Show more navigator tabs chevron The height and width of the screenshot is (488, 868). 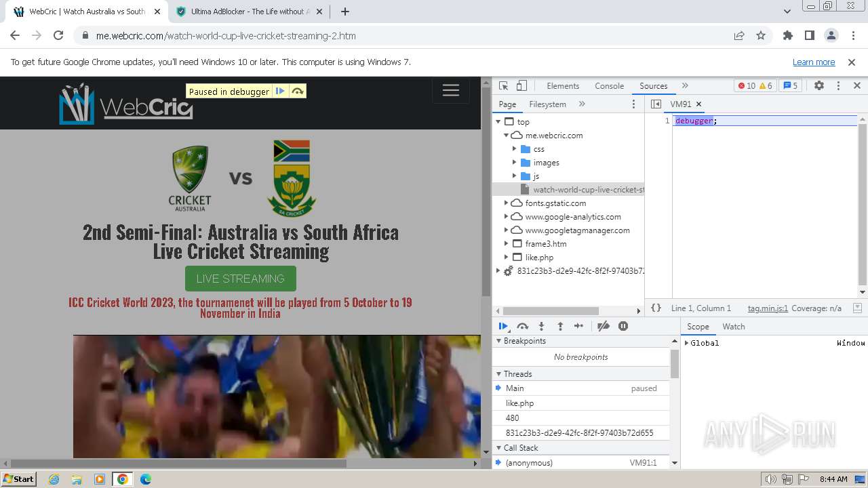click(x=582, y=104)
